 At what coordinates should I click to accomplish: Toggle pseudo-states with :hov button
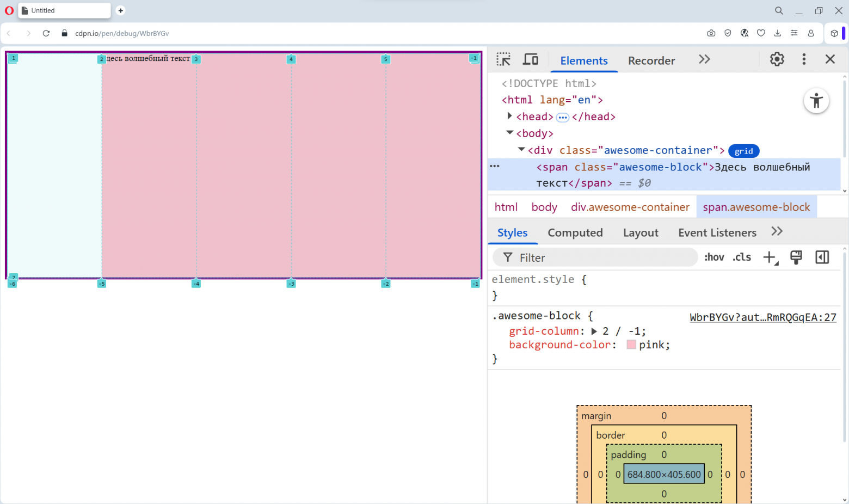(714, 257)
